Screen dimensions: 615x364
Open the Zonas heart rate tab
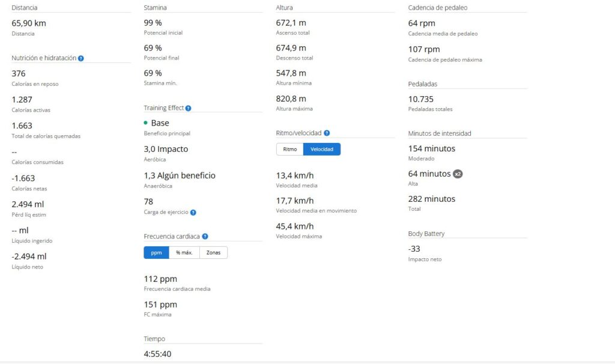(x=213, y=252)
